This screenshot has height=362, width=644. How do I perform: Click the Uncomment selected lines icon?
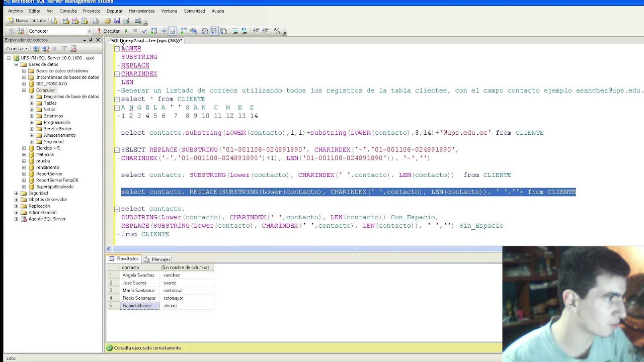pyautogui.click(x=245, y=31)
